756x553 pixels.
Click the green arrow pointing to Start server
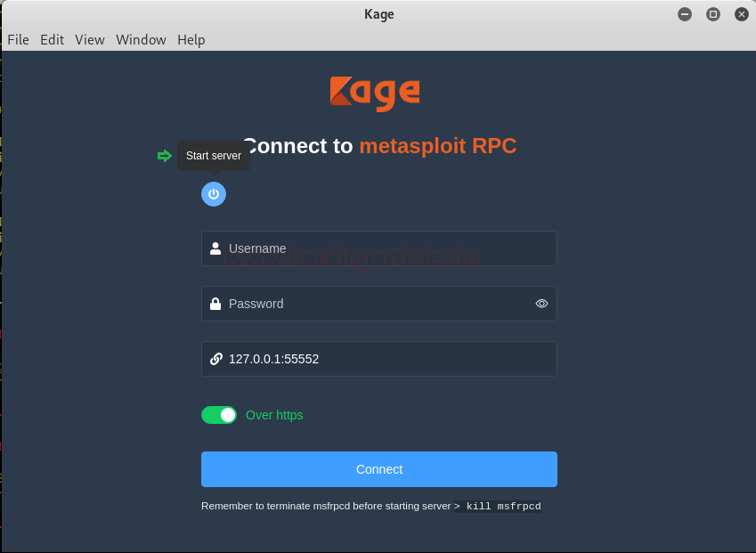[x=165, y=156]
